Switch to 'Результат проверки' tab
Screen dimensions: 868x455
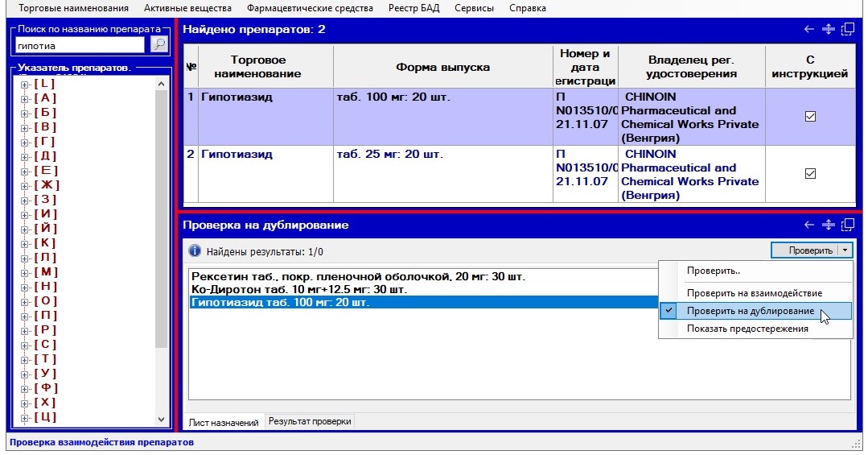310,421
